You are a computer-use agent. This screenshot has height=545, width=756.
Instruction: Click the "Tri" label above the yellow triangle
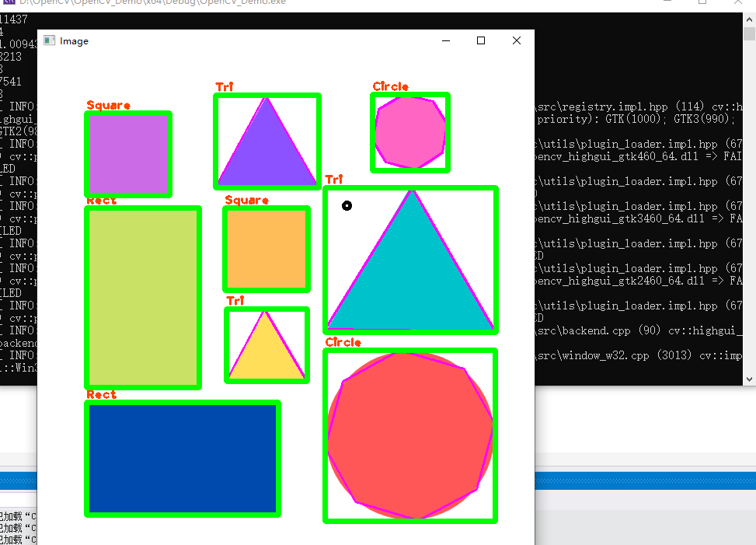235,300
